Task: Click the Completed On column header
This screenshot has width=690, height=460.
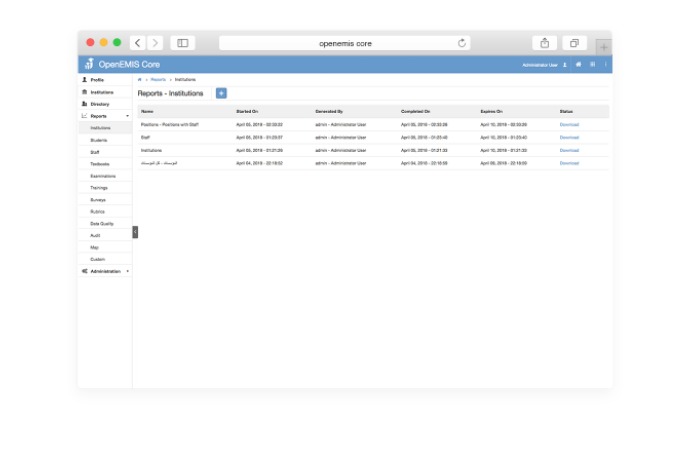Action: (x=415, y=111)
